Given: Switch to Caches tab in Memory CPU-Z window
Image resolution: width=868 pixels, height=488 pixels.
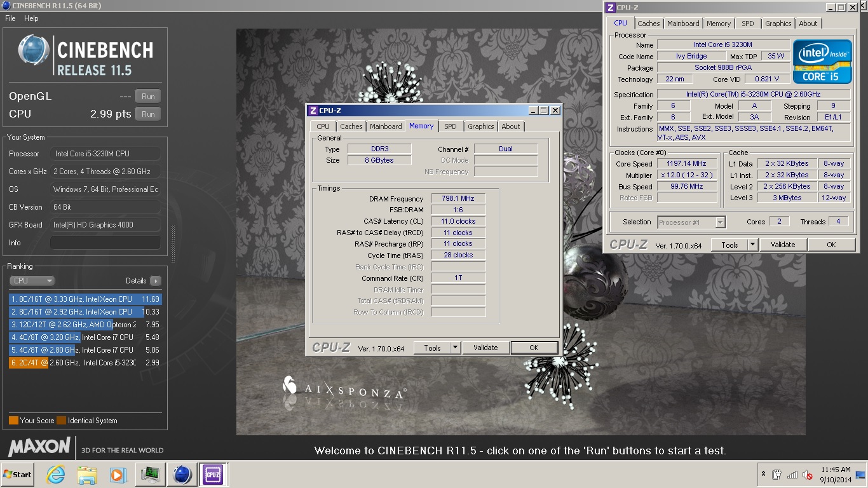Looking at the screenshot, I should 351,126.
